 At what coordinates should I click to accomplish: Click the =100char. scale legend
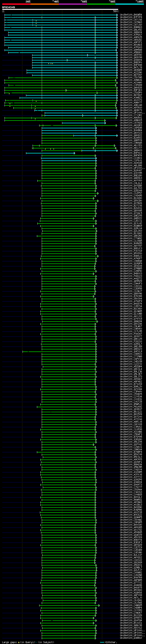pyautogui.click(x=108, y=642)
